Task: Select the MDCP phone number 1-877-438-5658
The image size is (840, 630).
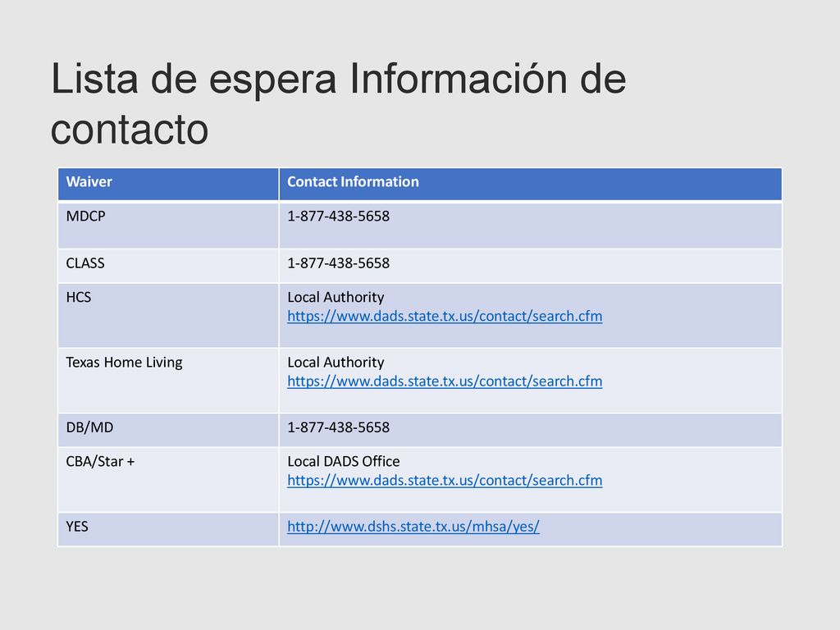Action: (x=339, y=217)
